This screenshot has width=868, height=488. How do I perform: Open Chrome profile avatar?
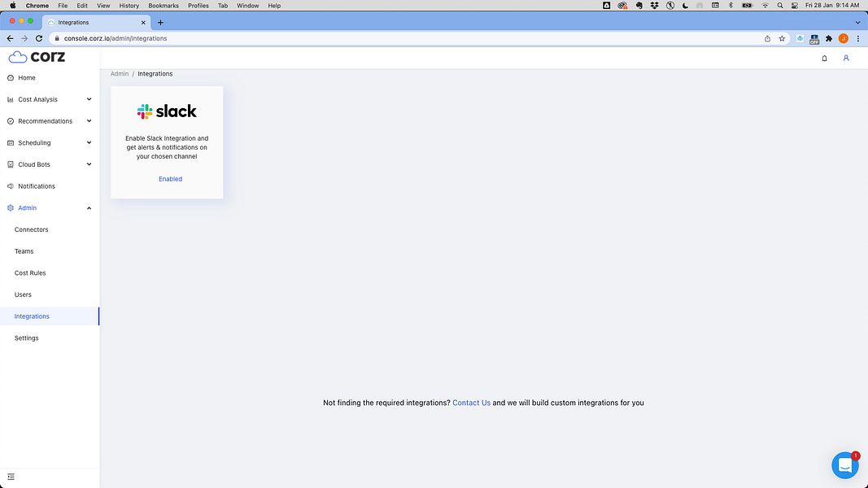(x=843, y=38)
